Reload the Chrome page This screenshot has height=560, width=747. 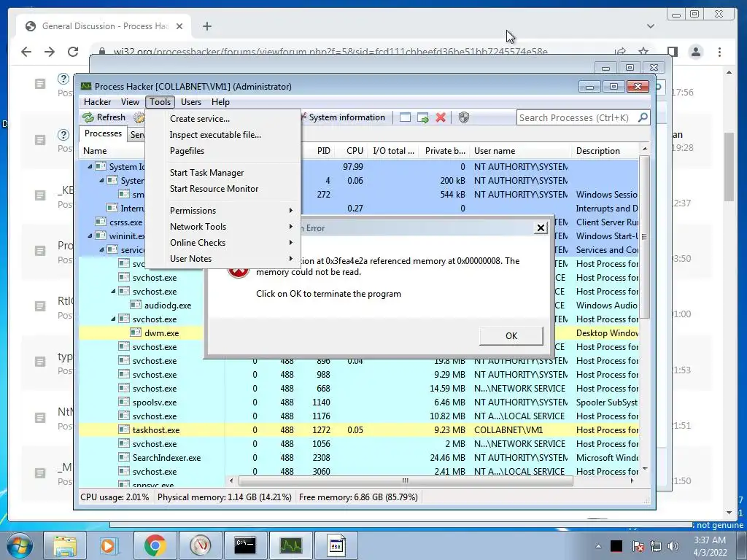(x=73, y=52)
